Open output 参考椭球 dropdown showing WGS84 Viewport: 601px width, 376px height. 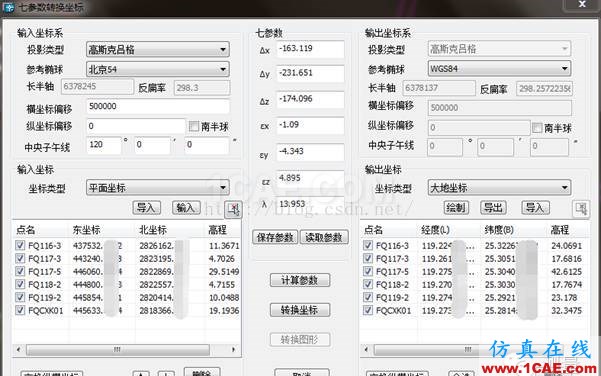click(x=499, y=69)
